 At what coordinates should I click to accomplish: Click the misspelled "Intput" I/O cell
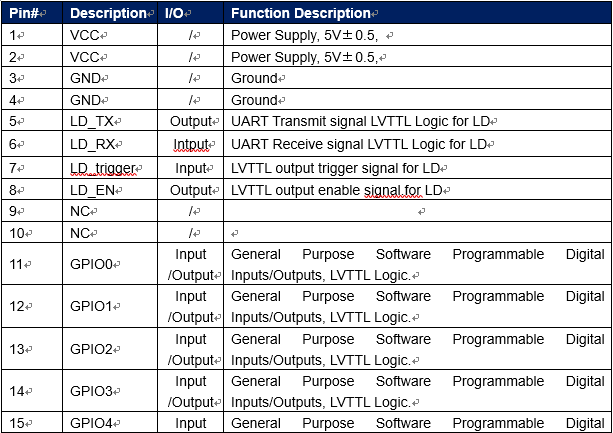point(191,144)
